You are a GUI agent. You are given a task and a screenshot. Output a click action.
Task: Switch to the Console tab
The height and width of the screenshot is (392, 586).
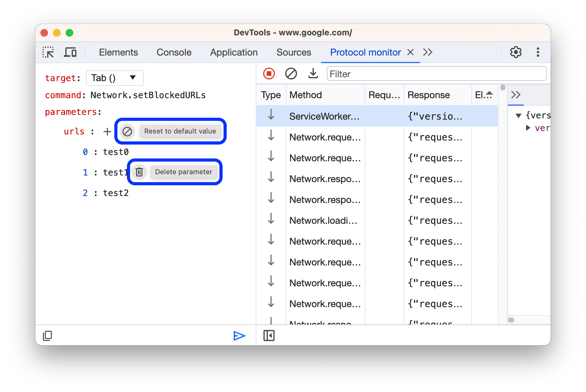point(174,52)
